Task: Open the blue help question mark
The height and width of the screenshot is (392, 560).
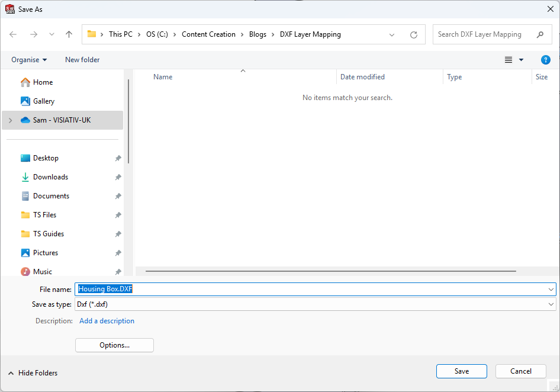Action: point(545,59)
